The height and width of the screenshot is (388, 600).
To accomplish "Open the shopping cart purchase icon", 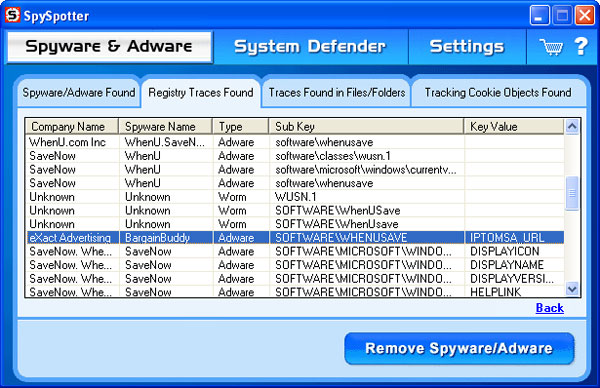I will (x=551, y=47).
